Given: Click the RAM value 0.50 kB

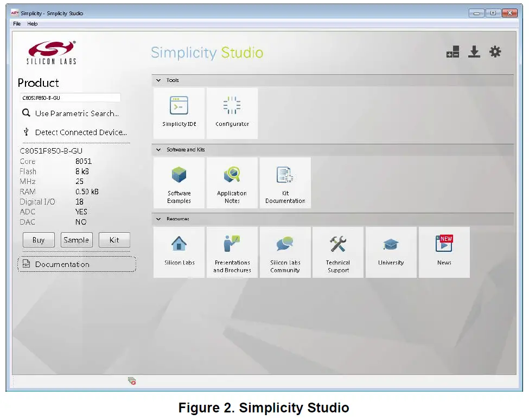Looking at the screenshot, I should click(87, 192).
